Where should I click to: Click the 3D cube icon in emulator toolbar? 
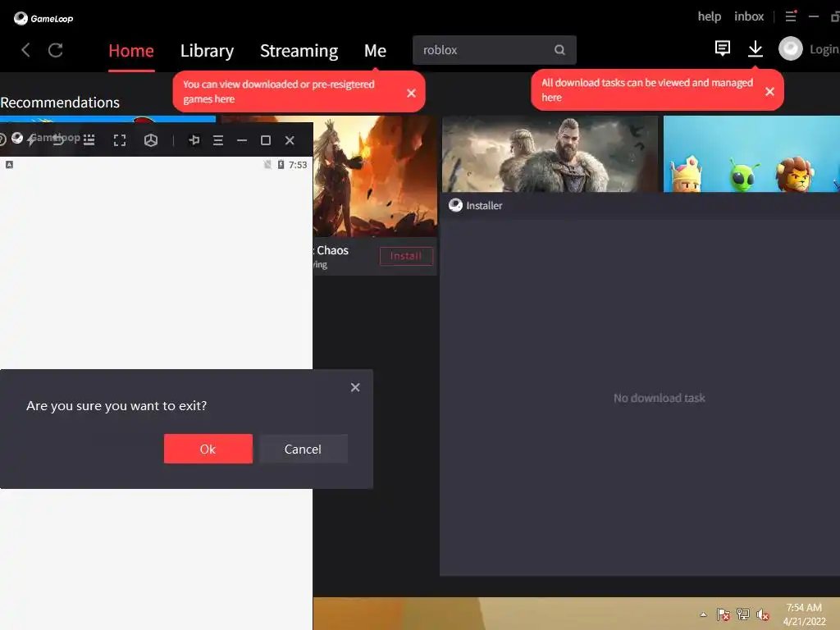pyautogui.click(x=151, y=140)
